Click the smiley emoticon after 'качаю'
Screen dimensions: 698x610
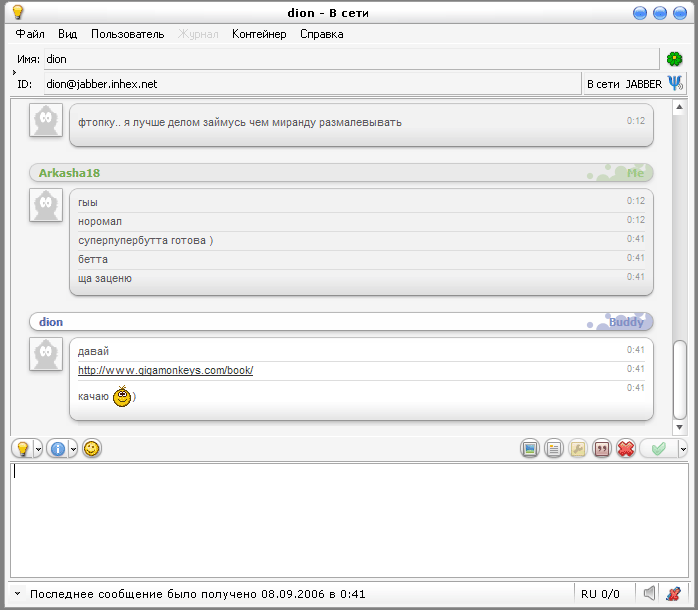[122, 396]
